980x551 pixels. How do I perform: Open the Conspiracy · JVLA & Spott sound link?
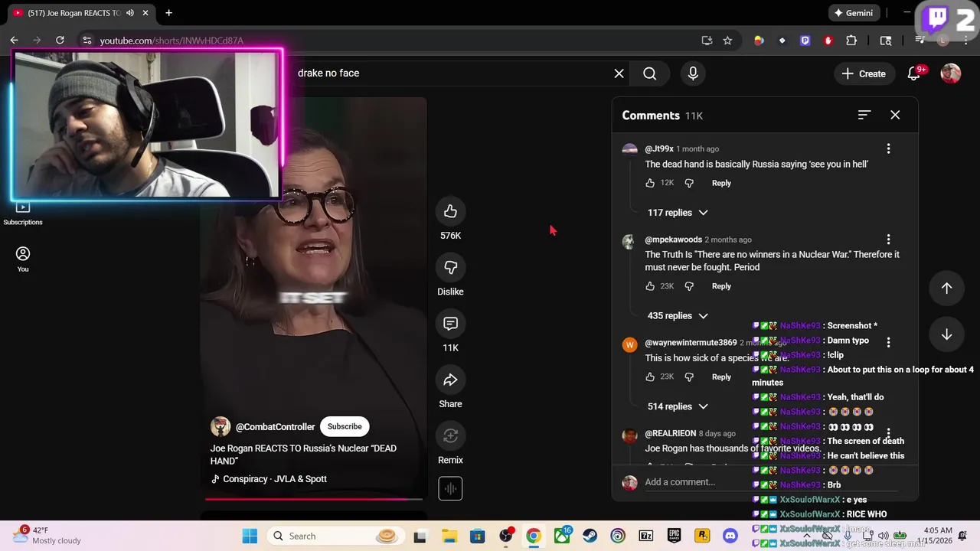274,479
